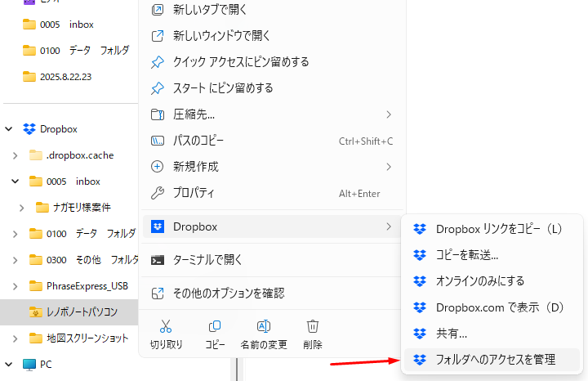Viewport: 588px width, 381px height.
Task: Click the Copy (コピー) icon
Action: 215,328
